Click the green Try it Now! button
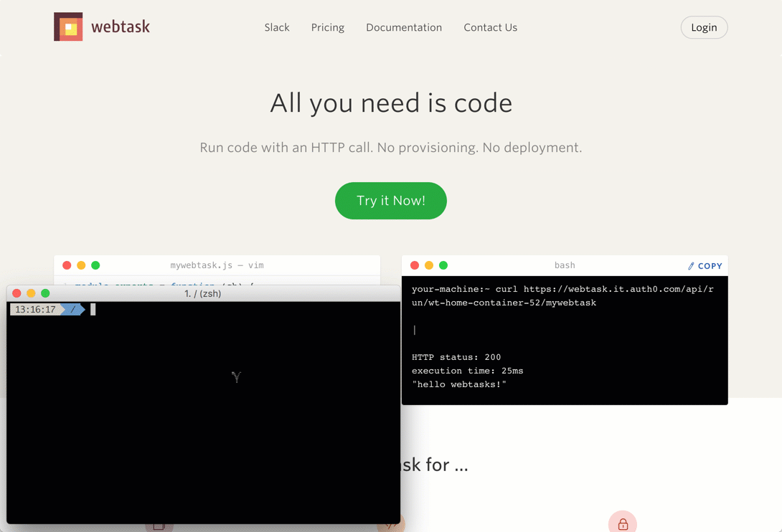The image size is (782, 532). click(390, 201)
